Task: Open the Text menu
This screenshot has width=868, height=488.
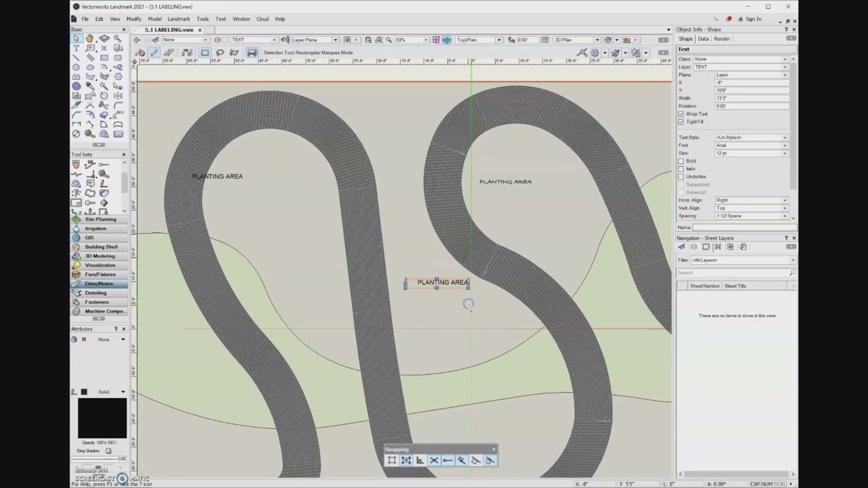Action: (221, 19)
